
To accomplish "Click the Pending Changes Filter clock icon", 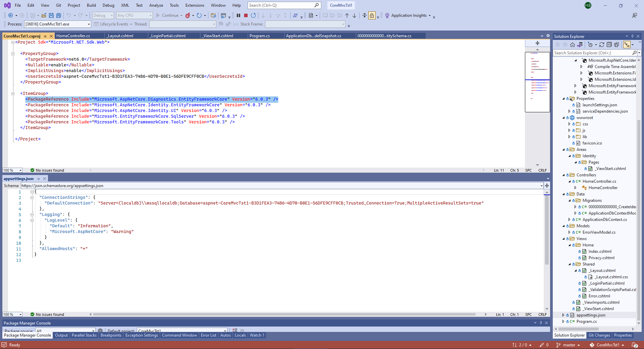I will coord(590,45).
